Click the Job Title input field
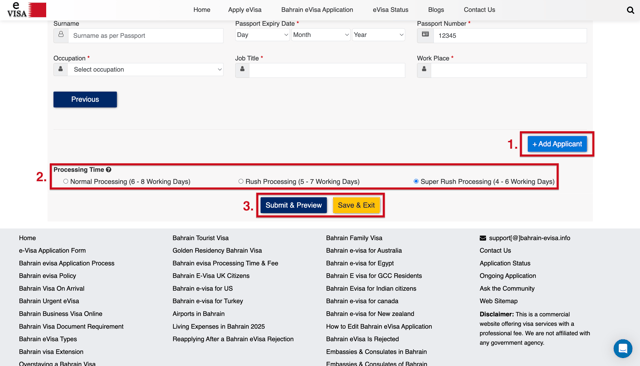This screenshot has width=640, height=366. (x=327, y=70)
